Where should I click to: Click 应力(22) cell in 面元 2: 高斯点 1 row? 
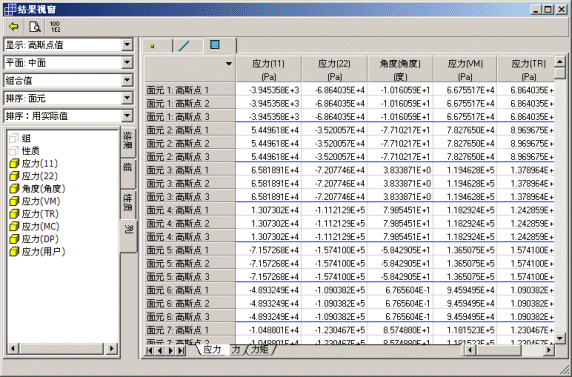pyautogui.click(x=335, y=130)
